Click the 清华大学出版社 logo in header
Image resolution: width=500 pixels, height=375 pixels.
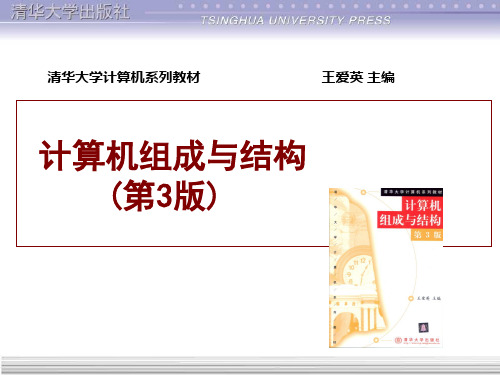click(x=70, y=12)
